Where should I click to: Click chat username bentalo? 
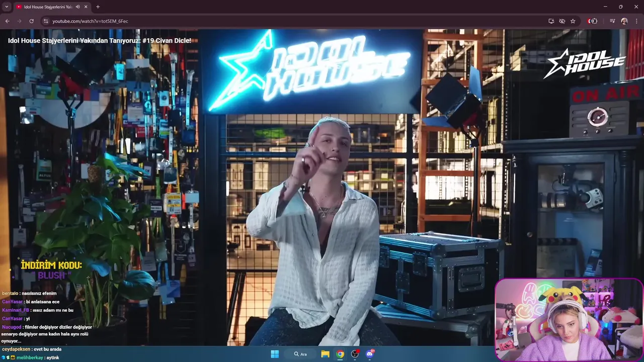coord(10,293)
